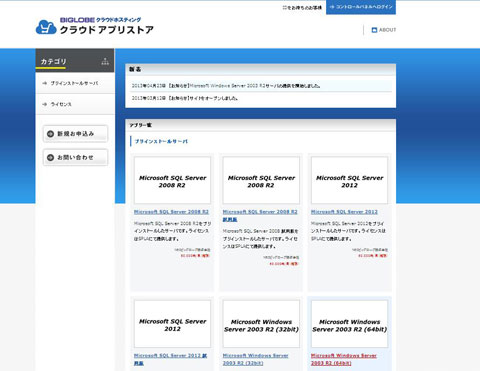
Task: Click the プリインストールサーバ section heading
Action: pyautogui.click(x=161, y=141)
